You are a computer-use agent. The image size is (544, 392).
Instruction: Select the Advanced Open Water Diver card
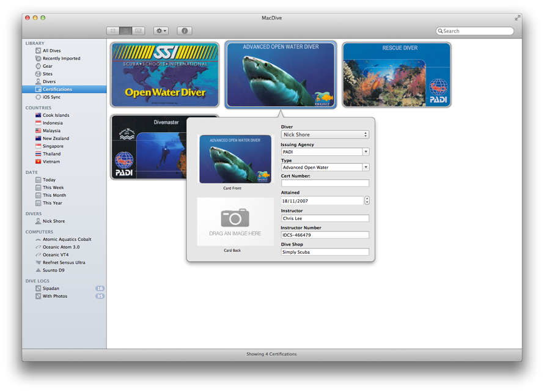pos(281,75)
